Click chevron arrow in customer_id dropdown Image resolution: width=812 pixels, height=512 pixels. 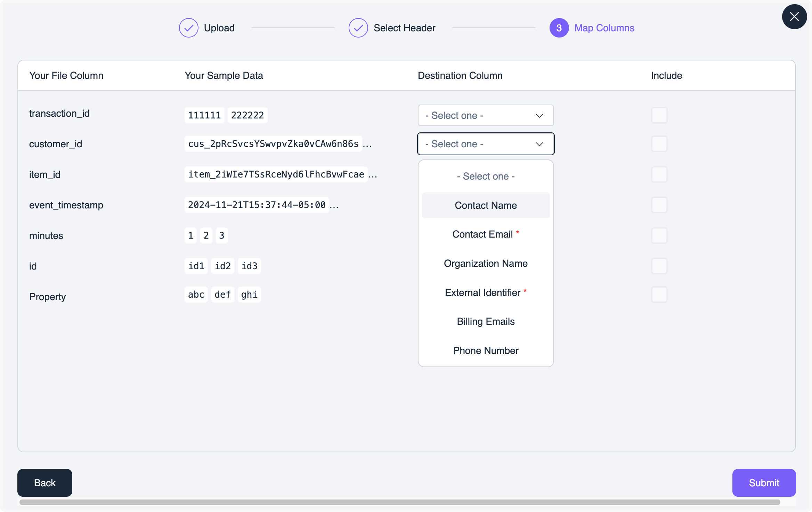point(539,144)
